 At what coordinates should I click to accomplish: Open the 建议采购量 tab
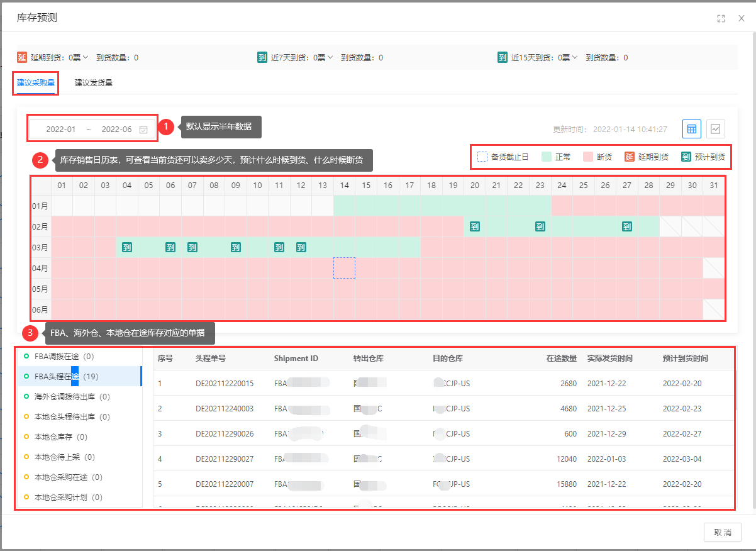(x=36, y=82)
